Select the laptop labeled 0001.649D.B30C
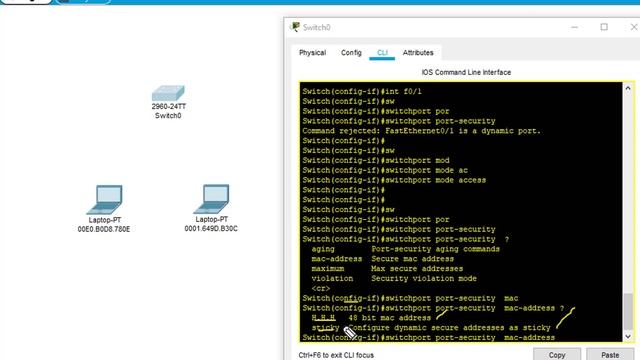Image resolution: width=640 pixels, height=360 pixels. 212,199
